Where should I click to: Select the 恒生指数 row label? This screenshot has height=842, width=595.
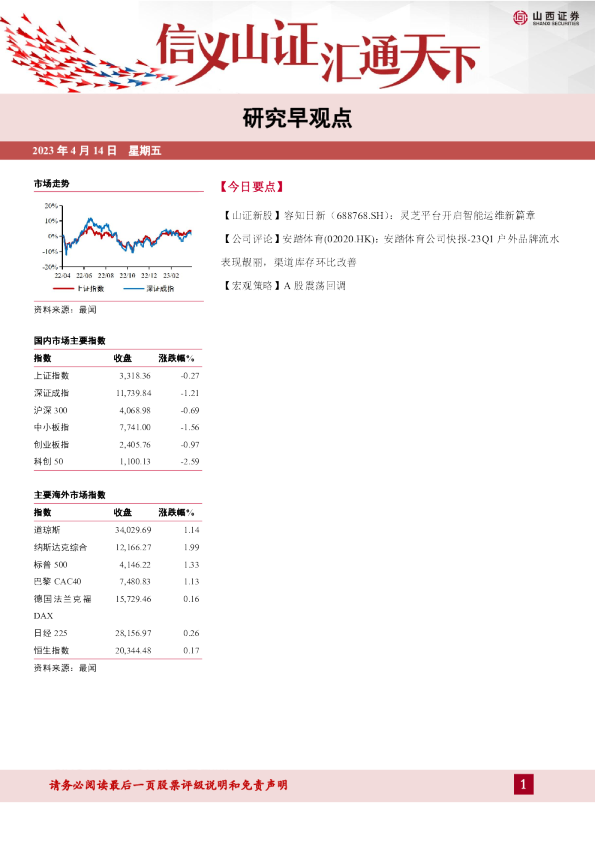(52, 650)
